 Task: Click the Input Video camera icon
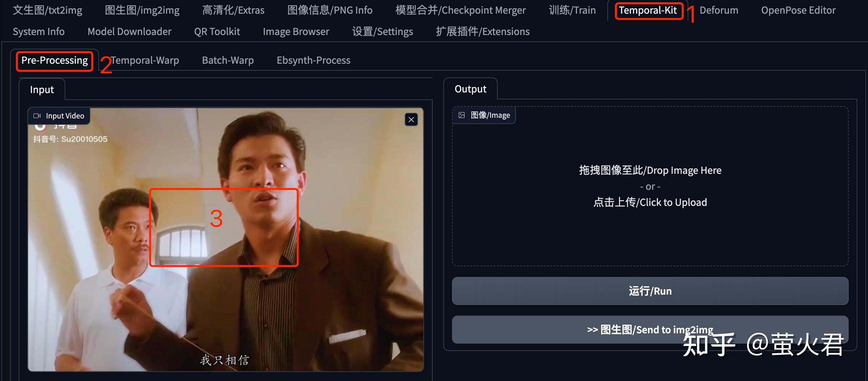tap(38, 116)
